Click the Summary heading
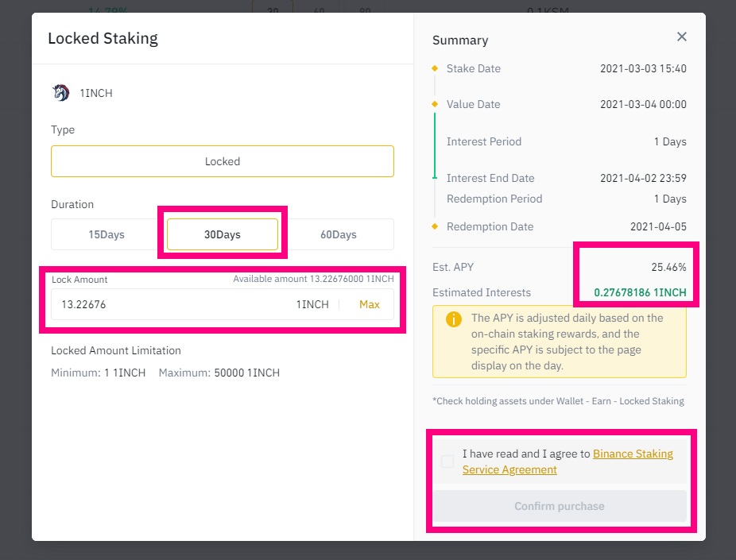 coord(460,41)
